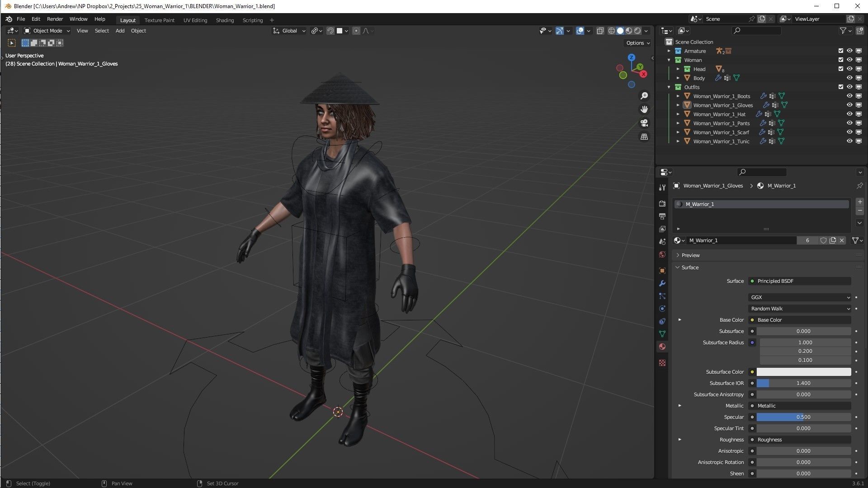
Task: Click the pan view hand icon
Action: click(644, 109)
